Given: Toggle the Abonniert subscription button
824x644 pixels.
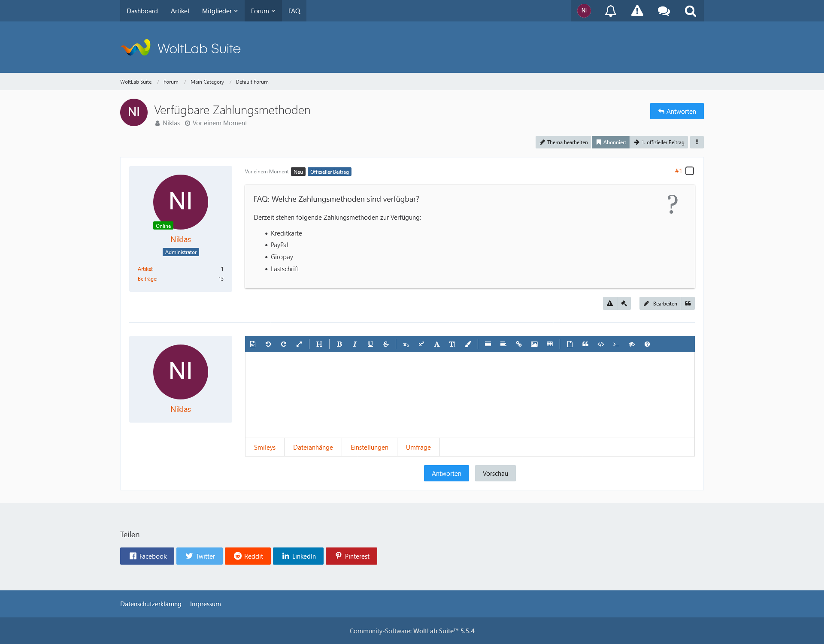Looking at the screenshot, I should point(610,142).
